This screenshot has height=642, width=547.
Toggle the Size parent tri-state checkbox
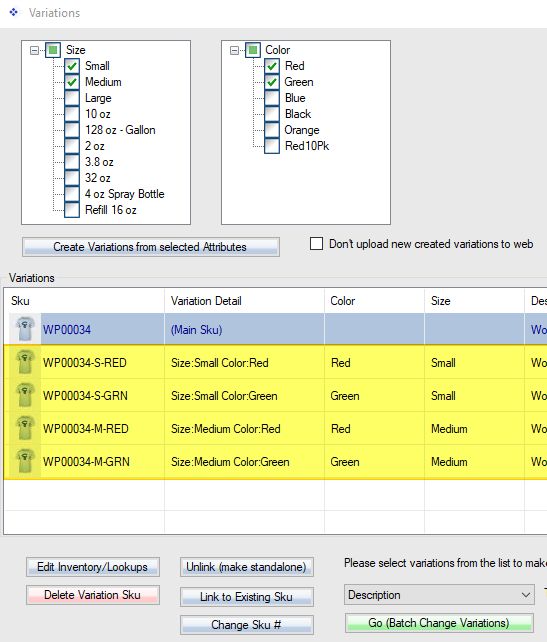point(53,50)
